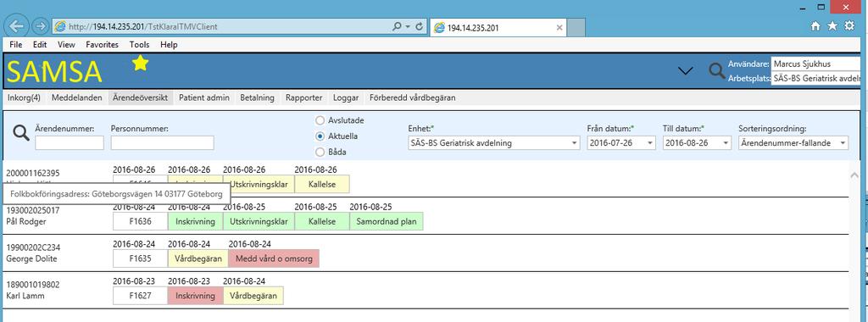868x322 pixels.
Task: Select the Aktuella radio button
Action: (x=320, y=136)
